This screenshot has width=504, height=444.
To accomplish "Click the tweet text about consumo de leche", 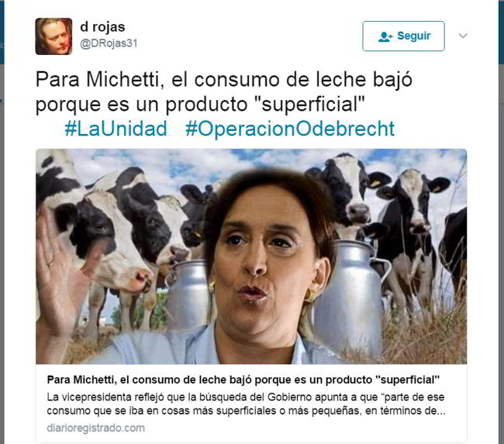I will click(x=224, y=92).
